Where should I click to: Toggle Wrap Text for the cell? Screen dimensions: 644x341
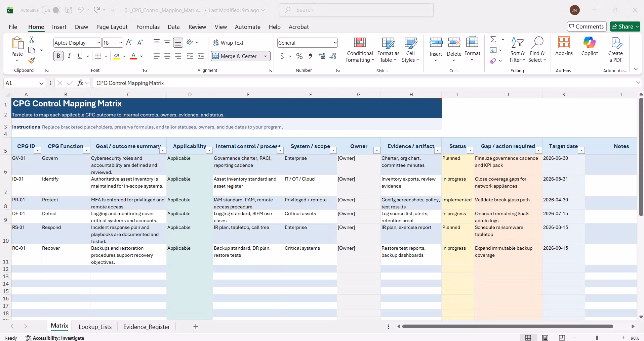pyautogui.click(x=228, y=43)
